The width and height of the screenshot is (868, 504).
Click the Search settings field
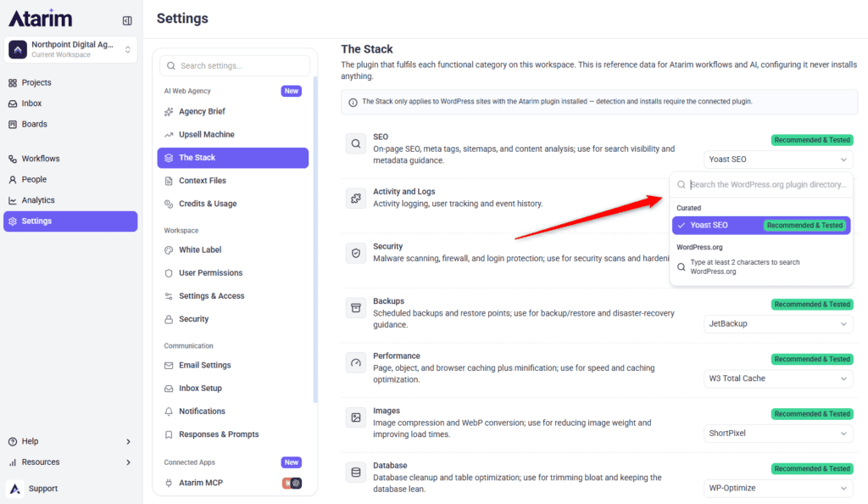tap(235, 65)
